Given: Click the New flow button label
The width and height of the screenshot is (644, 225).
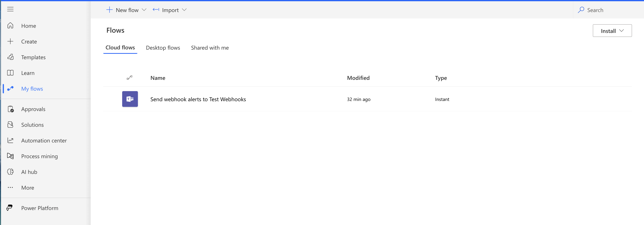Looking at the screenshot, I should click(127, 10).
